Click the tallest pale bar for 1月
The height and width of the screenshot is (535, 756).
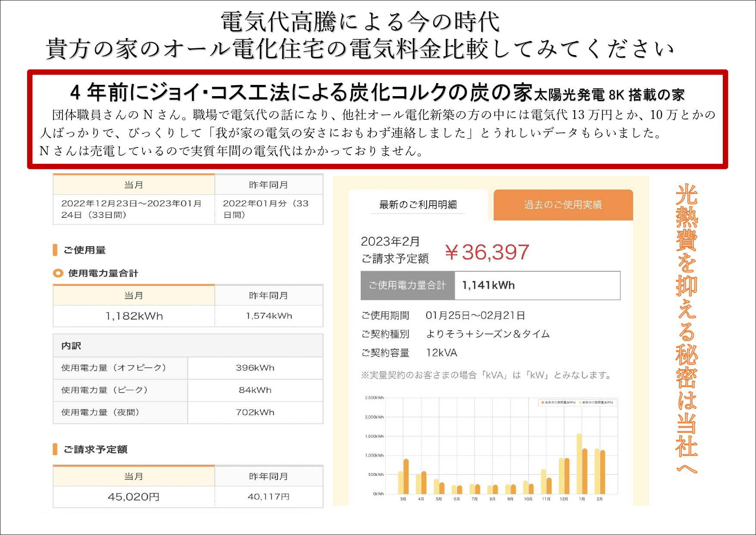[x=579, y=464]
